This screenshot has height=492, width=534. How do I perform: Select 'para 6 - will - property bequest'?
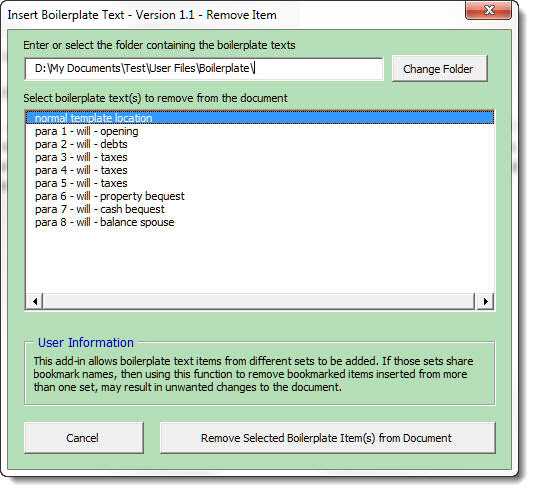tap(260, 196)
